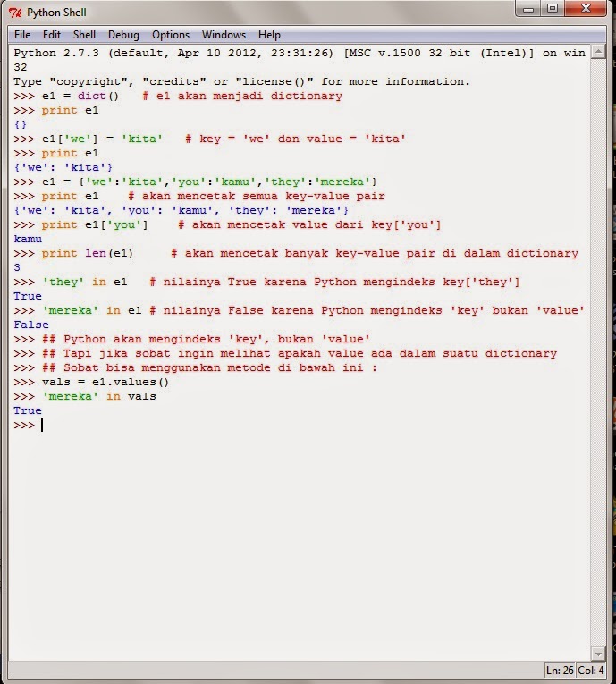Open the Options menu

pos(171,35)
